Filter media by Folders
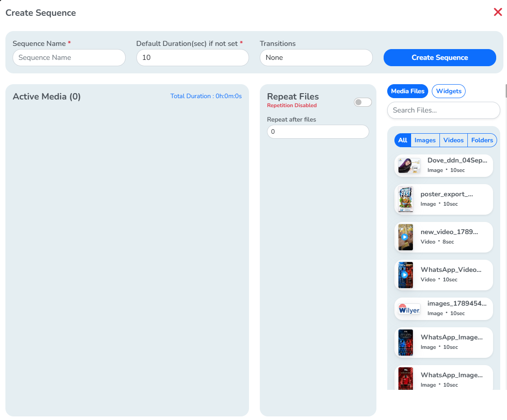 pos(482,140)
